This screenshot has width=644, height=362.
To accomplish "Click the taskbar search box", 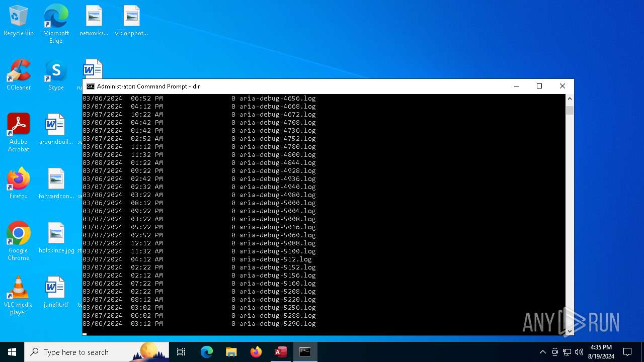I will click(x=97, y=352).
